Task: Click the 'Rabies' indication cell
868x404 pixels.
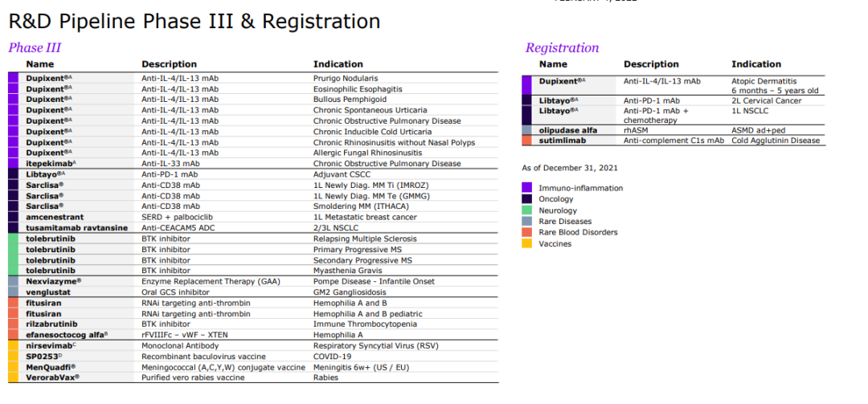Action: tap(325, 377)
